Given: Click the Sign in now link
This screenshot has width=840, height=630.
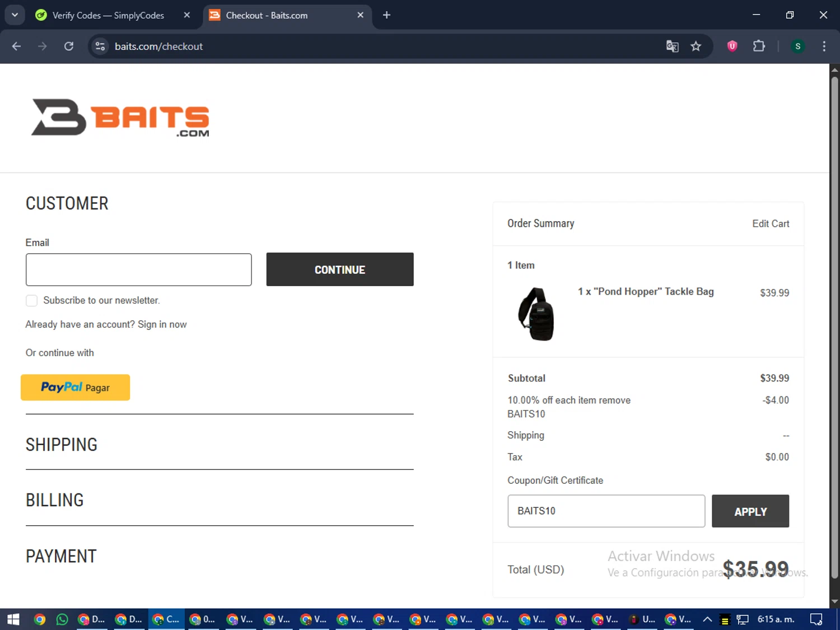Looking at the screenshot, I should coord(162,325).
